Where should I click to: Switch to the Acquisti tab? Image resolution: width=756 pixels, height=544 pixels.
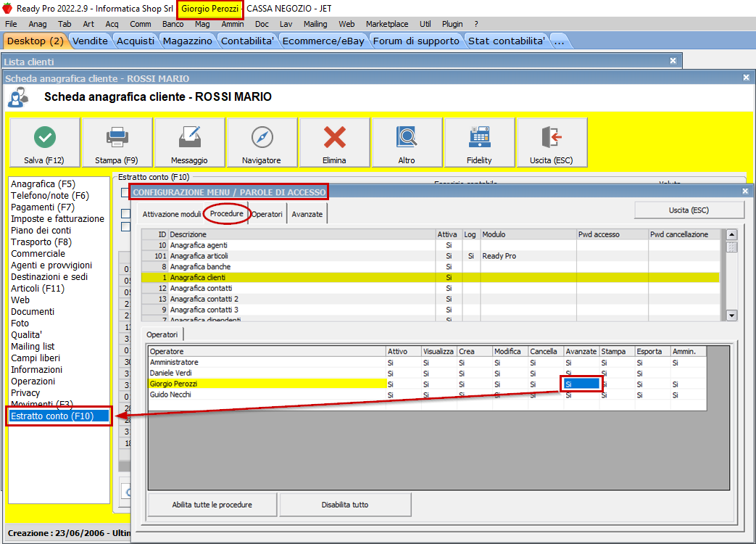coord(136,41)
